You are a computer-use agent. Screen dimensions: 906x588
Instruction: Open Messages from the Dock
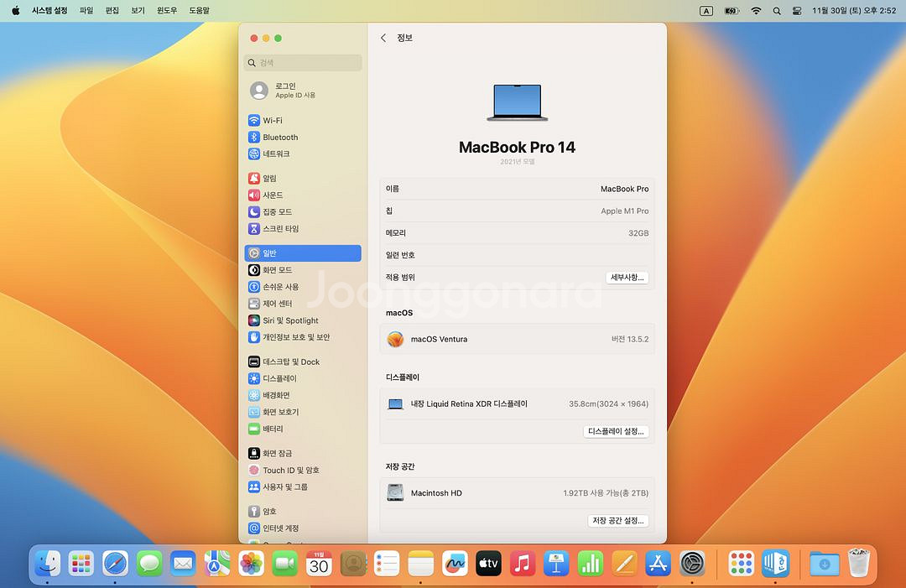[x=149, y=563]
